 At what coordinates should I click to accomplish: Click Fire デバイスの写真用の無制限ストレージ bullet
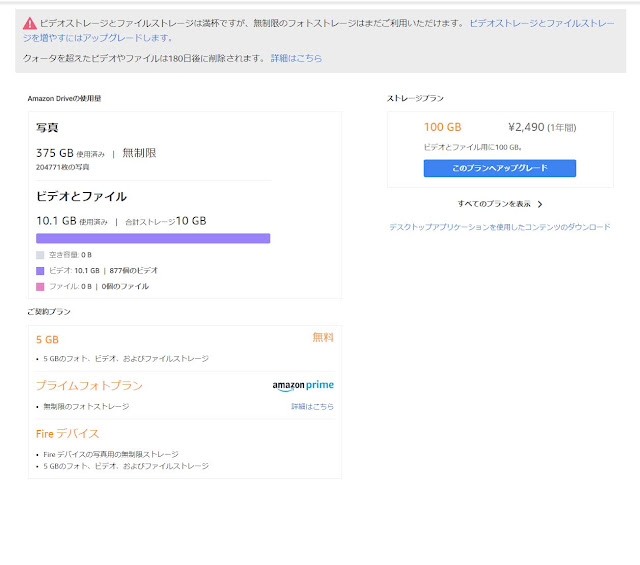[111, 454]
